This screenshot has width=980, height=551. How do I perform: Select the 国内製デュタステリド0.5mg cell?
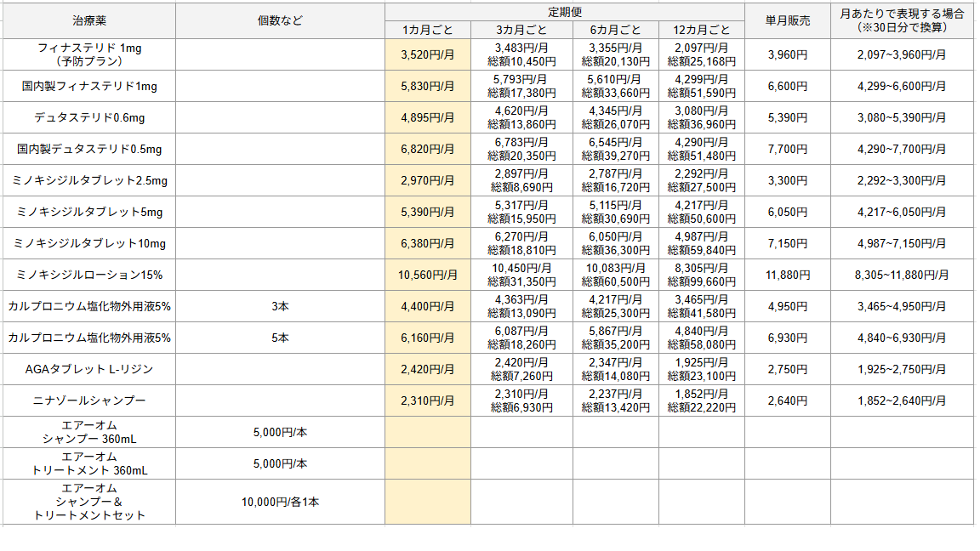(x=89, y=150)
